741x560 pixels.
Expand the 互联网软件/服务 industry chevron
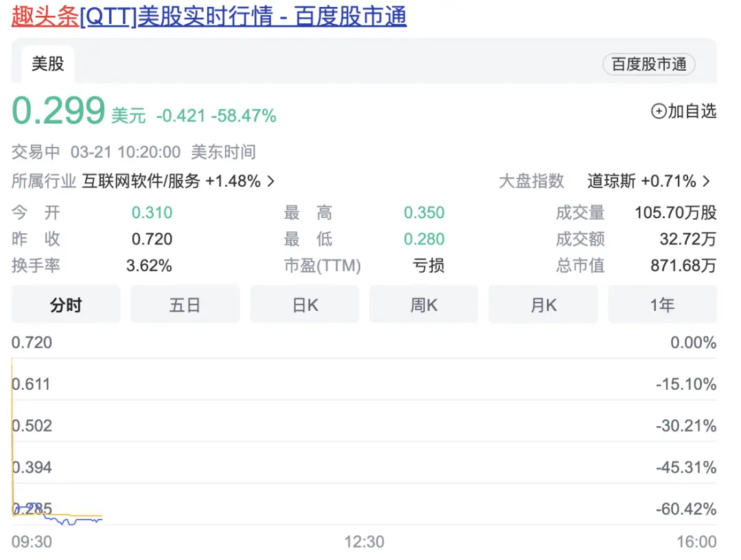[270, 181]
